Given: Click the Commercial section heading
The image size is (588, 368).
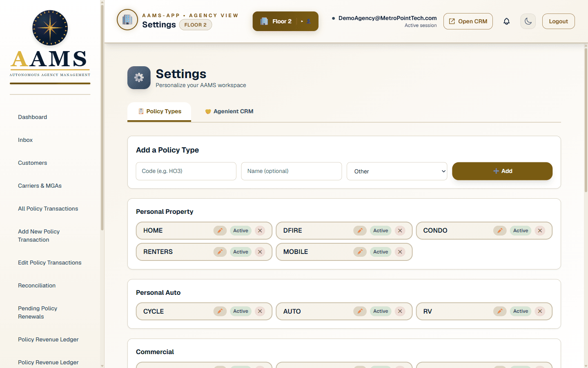Looking at the screenshot, I should click(155, 352).
